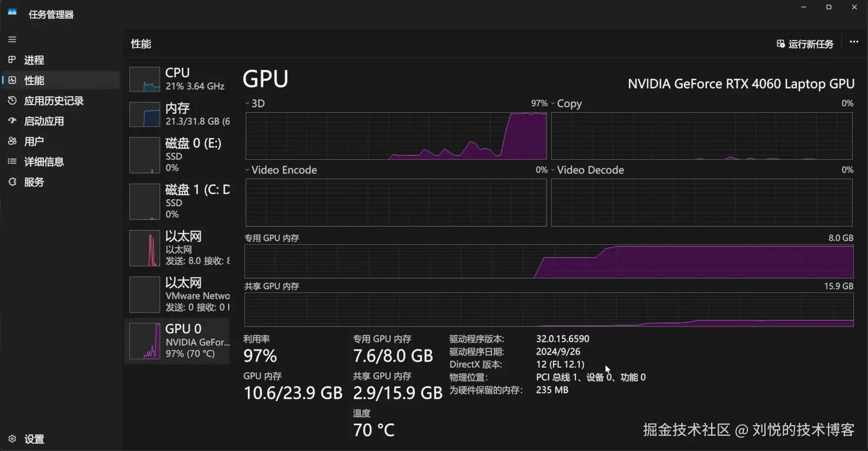Click the 专用 GPU 内存 usage graph
The image size is (868, 451).
pos(548,261)
